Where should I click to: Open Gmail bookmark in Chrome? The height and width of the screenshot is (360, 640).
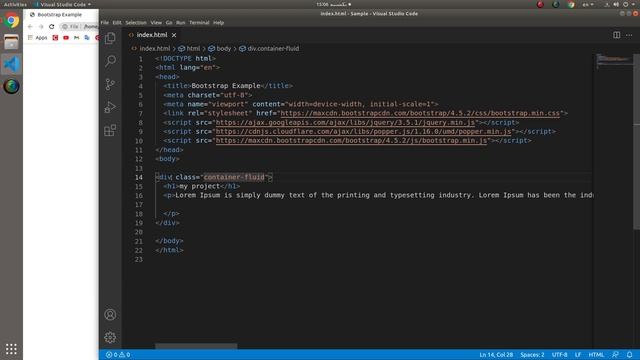[x=76, y=38]
